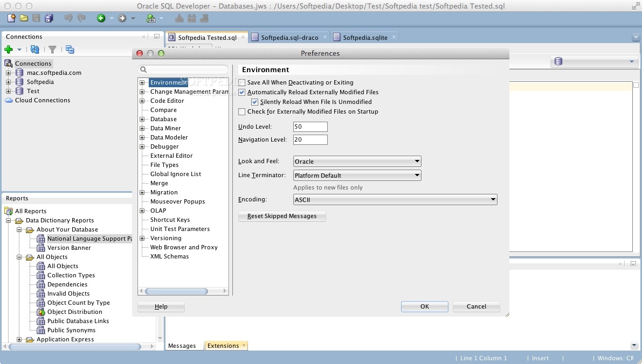This screenshot has width=642, height=364.
Task: Select the Softpedia Tested.sql tab
Action: 207,38
